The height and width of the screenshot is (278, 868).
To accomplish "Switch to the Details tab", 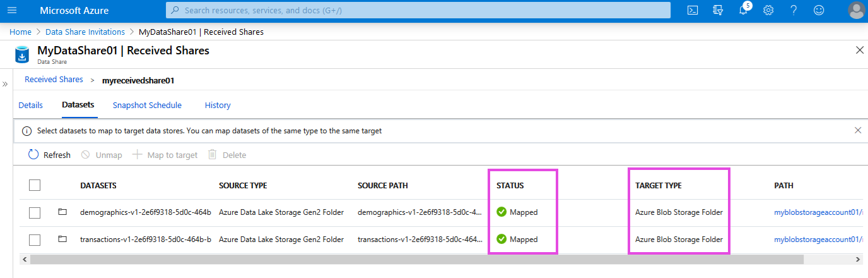I will click(30, 106).
